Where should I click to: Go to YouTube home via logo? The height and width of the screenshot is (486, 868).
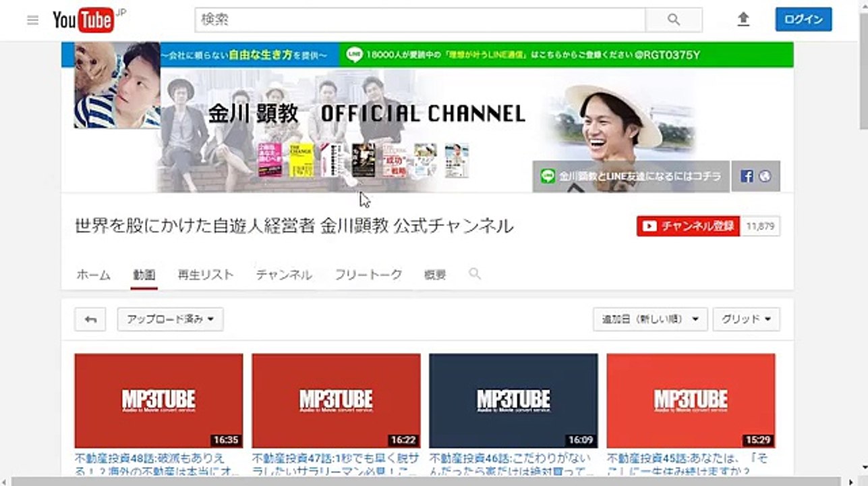[x=83, y=20]
